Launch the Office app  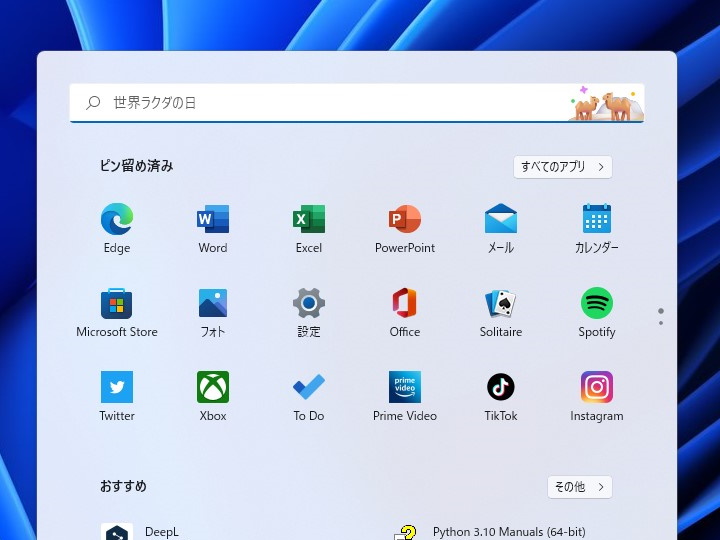pyautogui.click(x=405, y=312)
